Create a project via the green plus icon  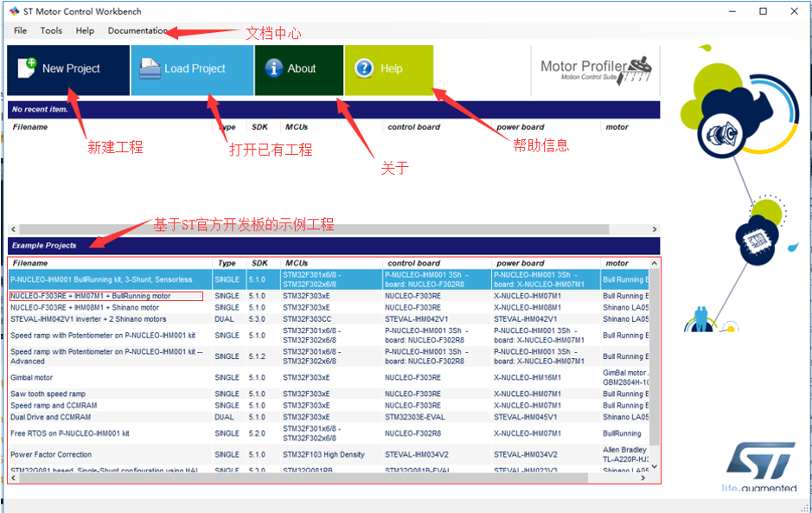pyautogui.click(x=26, y=67)
